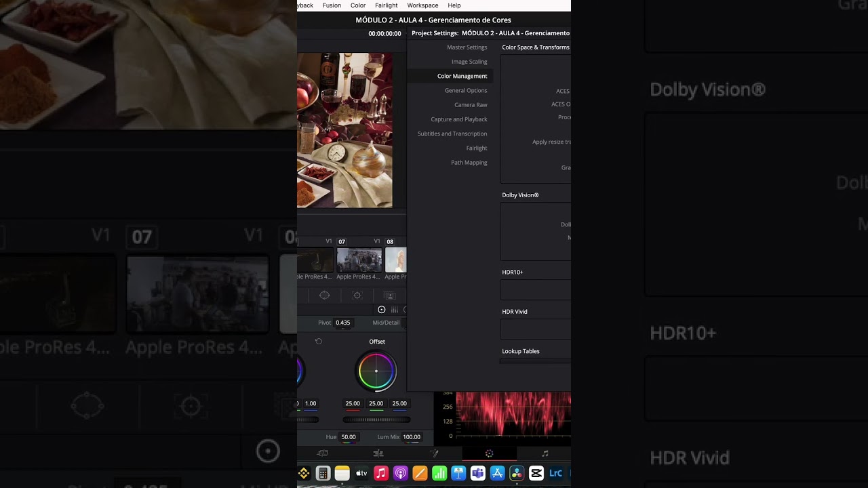Click the red waveform scope display
Image resolution: width=868 pixels, height=488 pixels.
click(x=513, y=414)
